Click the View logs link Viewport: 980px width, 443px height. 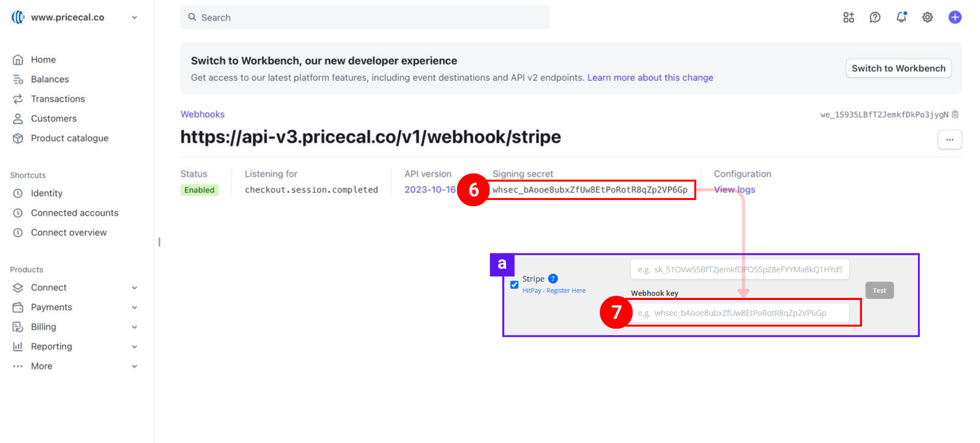(734, 190)
